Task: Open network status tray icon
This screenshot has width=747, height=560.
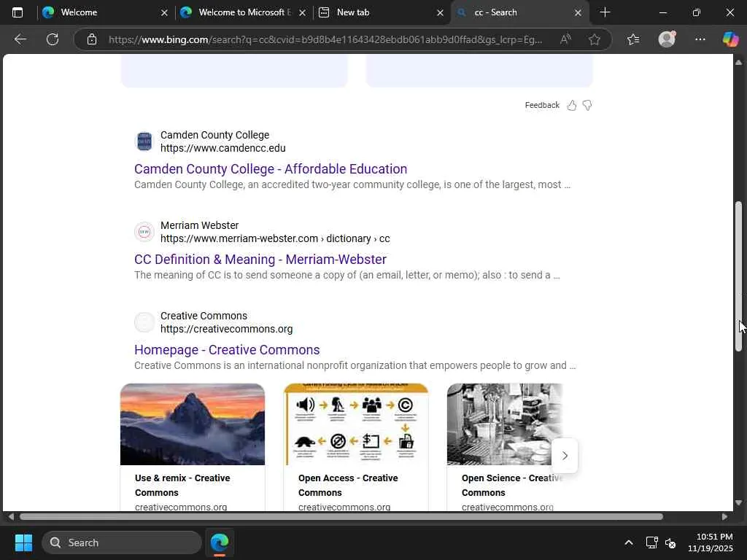Action: coord(651,542)
